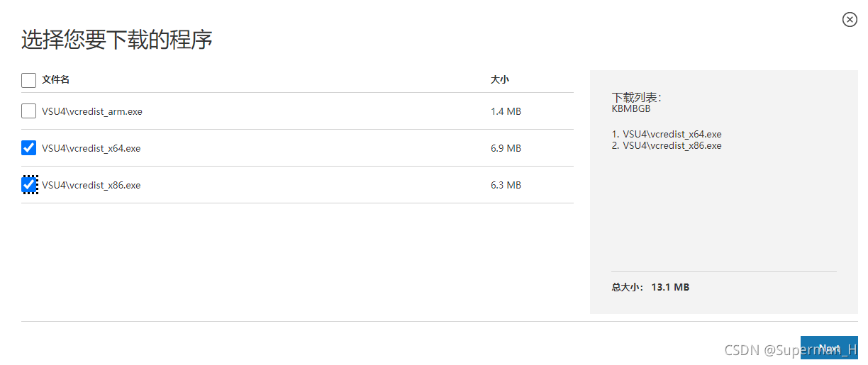Click the 文件名 column header

(x=55, y=79)
